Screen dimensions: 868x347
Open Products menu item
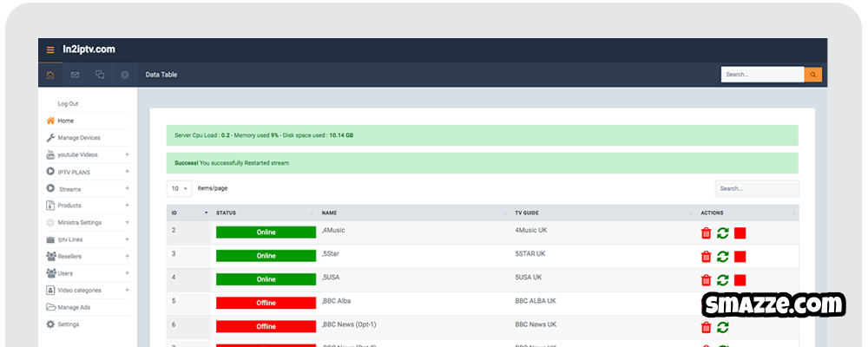point(69,206)
